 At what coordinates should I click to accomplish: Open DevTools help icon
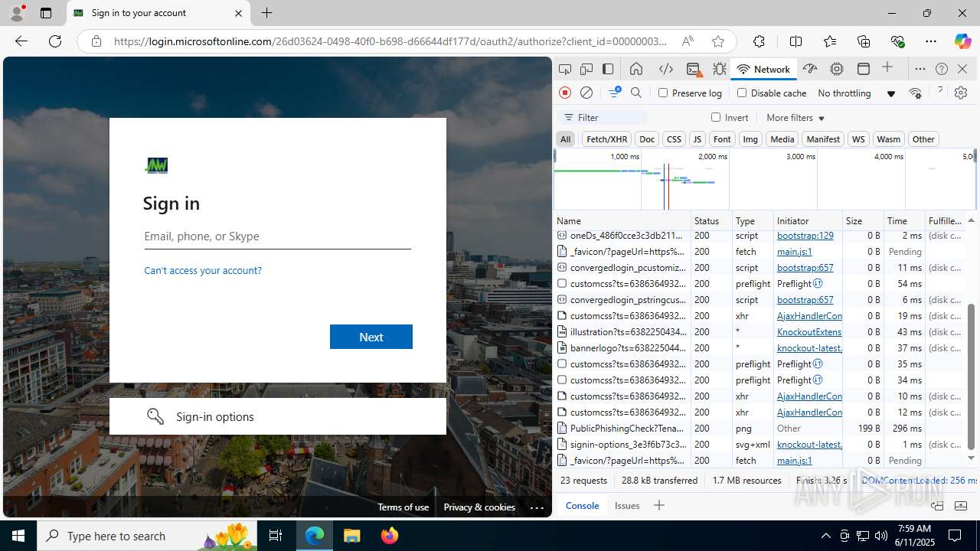942,69
